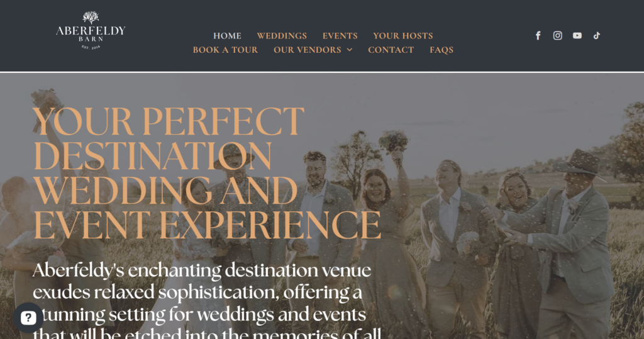Visit the Your Hosts page
Screen dimensions: 644x339
point(403,36)
